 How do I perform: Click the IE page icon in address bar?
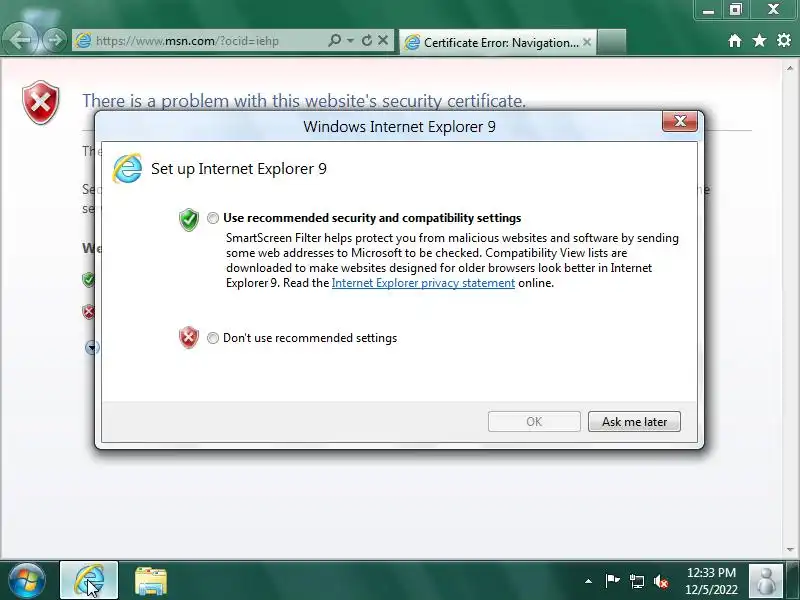[83, 41]
